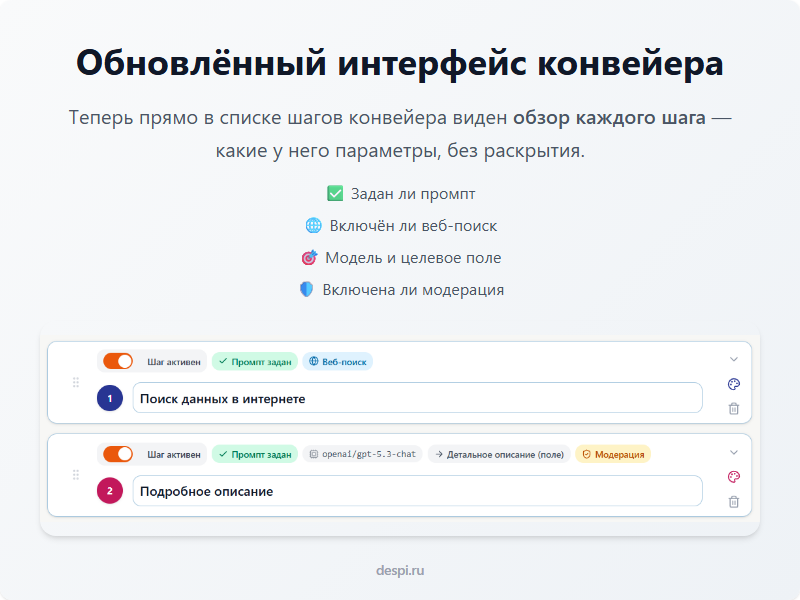Click the green checkmark emoji icon
This screenshot has height=600, width=800.
click(x=335, y=193)
